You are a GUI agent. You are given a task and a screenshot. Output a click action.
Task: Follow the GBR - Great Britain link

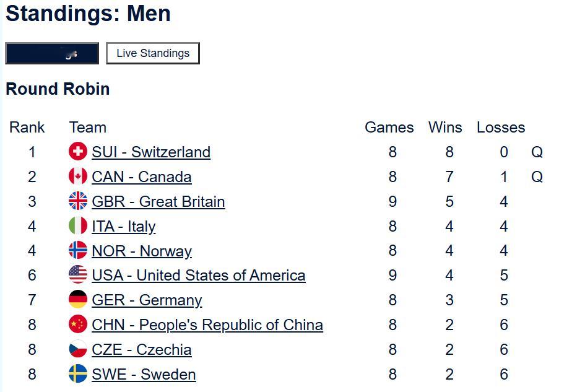pyautogui.click(x=158, y=202)
